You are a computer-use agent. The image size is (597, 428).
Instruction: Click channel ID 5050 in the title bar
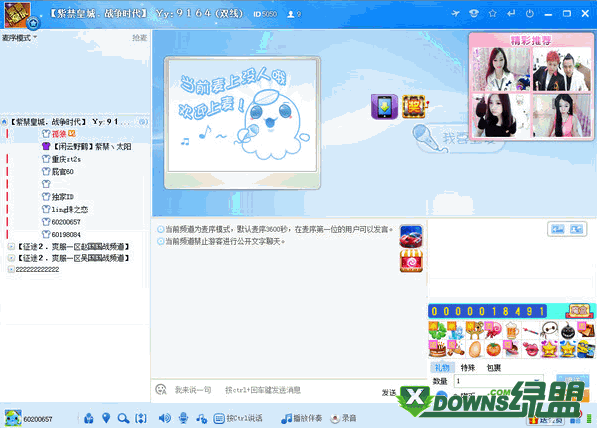click(265, 14)
